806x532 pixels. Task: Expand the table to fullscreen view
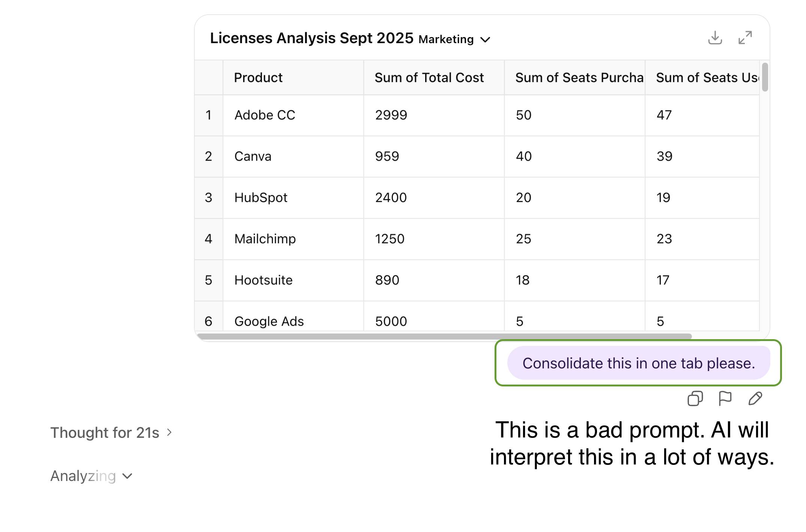point(745,38)
